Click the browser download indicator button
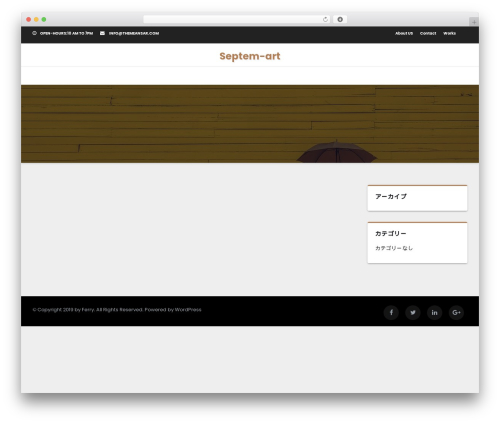The image size is (500, 423). 340,19
